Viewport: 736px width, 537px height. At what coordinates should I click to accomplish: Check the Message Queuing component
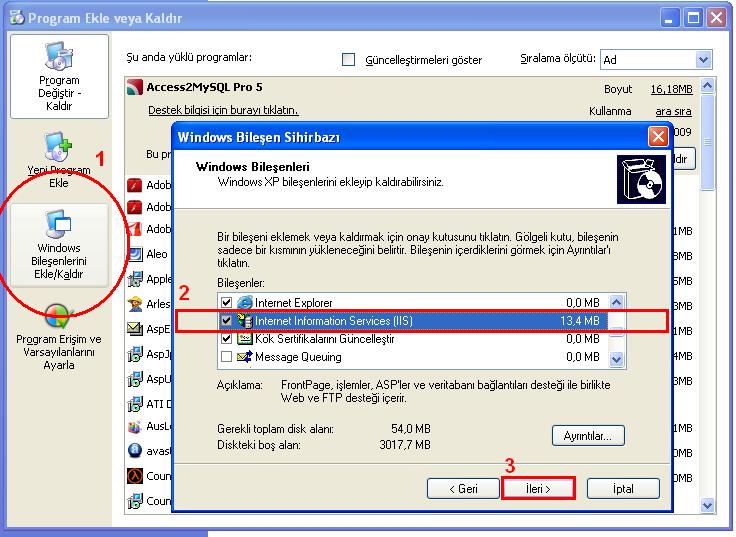click(226, 357)
